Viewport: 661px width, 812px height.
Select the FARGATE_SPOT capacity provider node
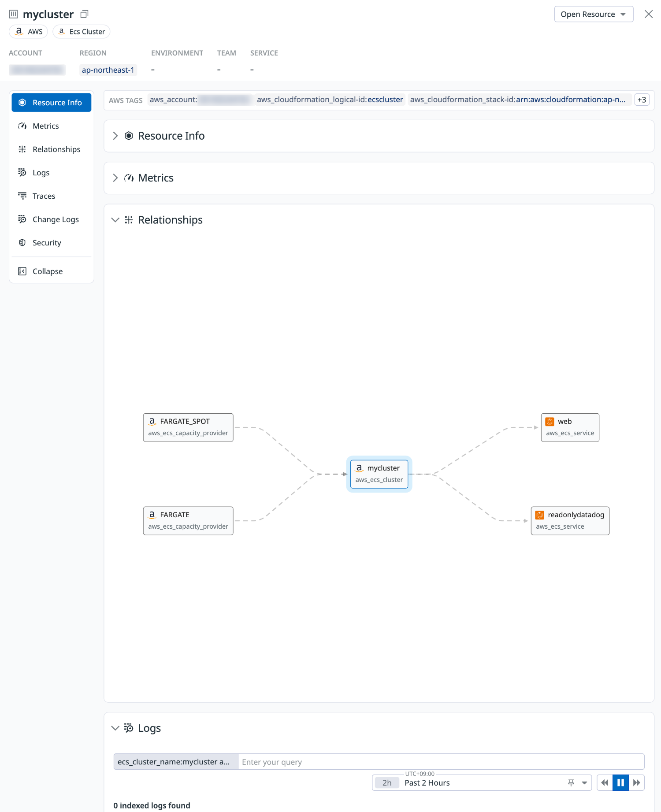(x=188, y=427)
